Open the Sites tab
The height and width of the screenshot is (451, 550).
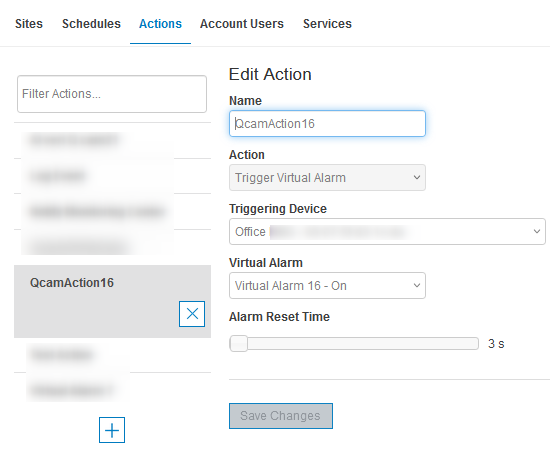29,24
